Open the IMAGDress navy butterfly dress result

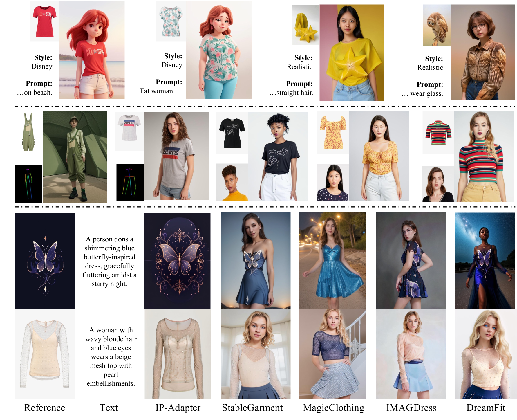pyautogui.click(x=411, y=260)
